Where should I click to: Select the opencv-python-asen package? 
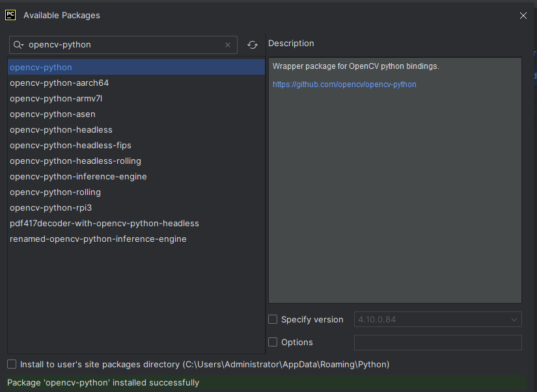click(x=136, y=114)
